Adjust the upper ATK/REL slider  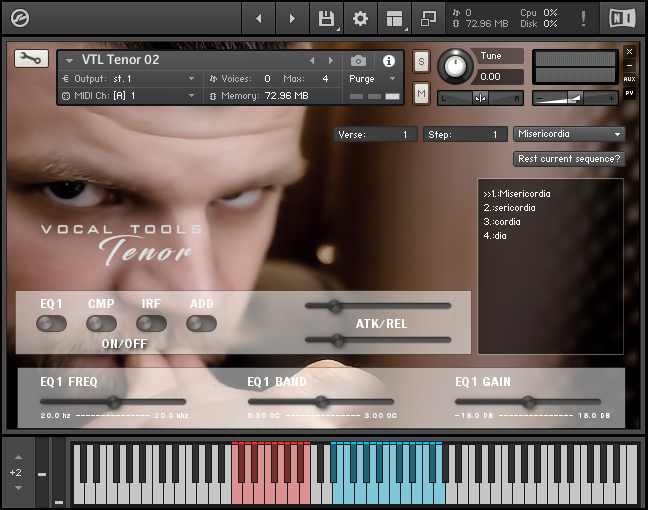coord(334,306)
